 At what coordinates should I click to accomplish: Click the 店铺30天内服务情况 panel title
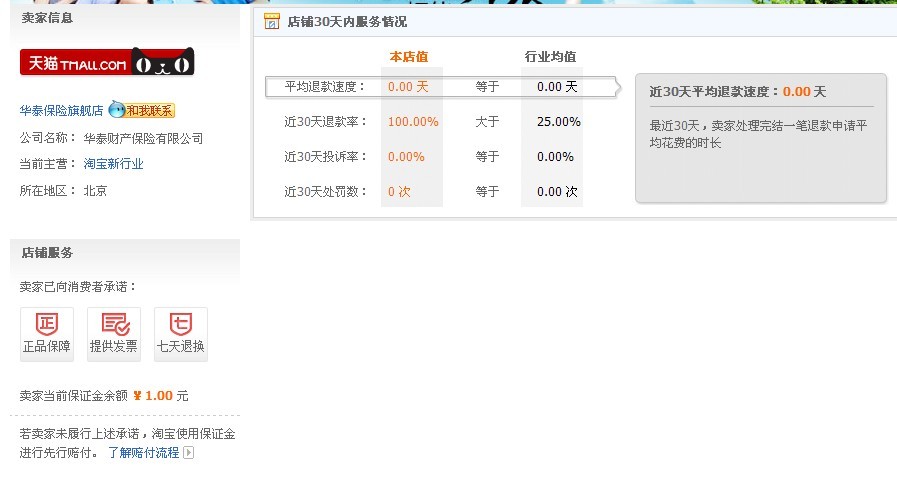click(x=347, y=22)
